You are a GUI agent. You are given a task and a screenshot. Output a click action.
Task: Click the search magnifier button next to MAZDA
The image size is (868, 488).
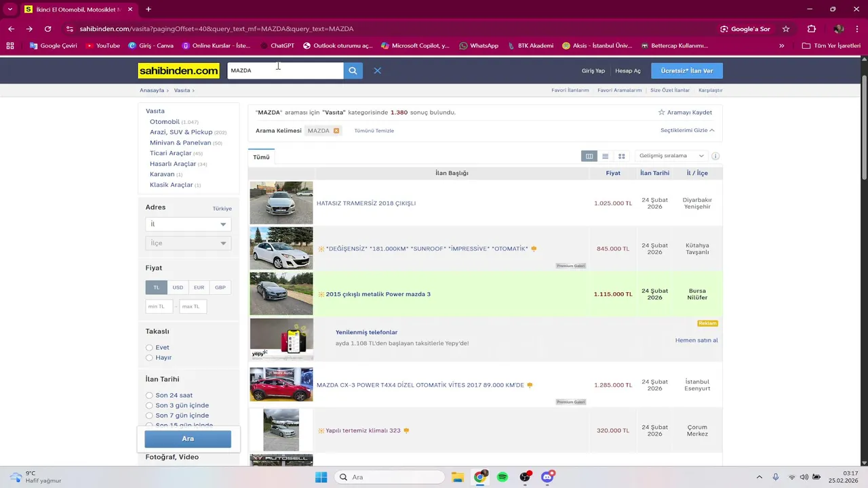[x=353, y=70]
